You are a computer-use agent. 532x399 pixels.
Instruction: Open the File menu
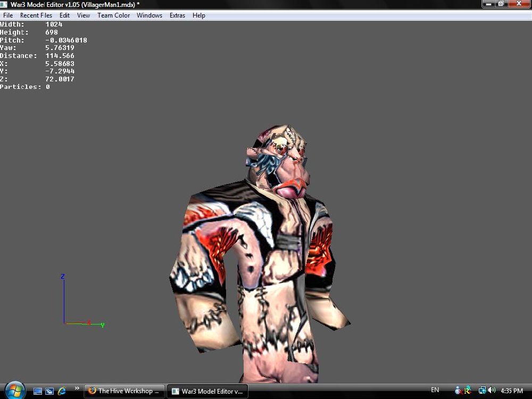[x=8, y=15]
